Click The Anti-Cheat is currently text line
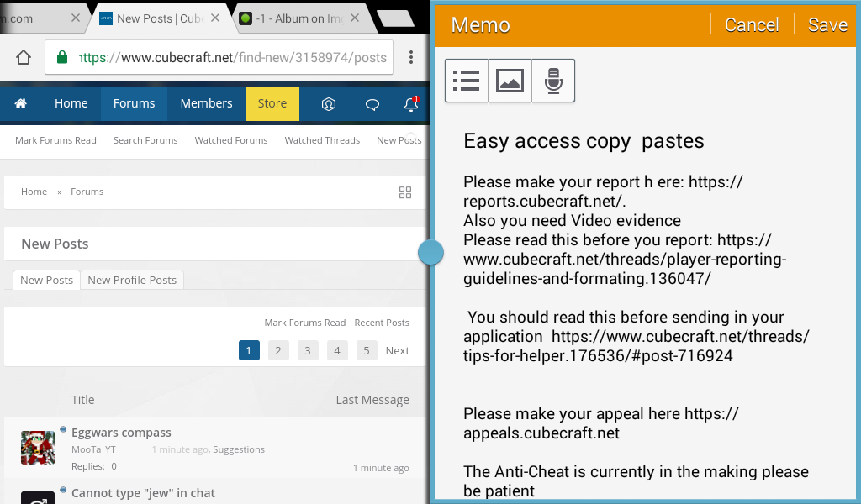This screenshot has height=504, width=861. 636,471
